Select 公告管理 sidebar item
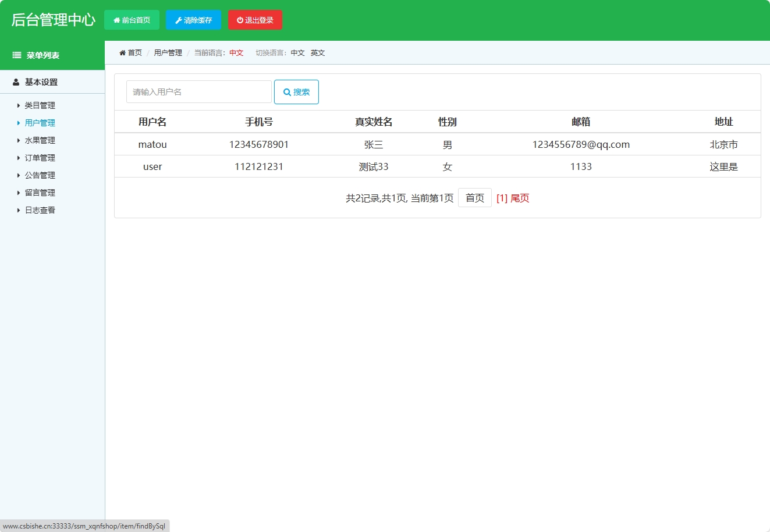770x532 pixels. coord(39,175)
